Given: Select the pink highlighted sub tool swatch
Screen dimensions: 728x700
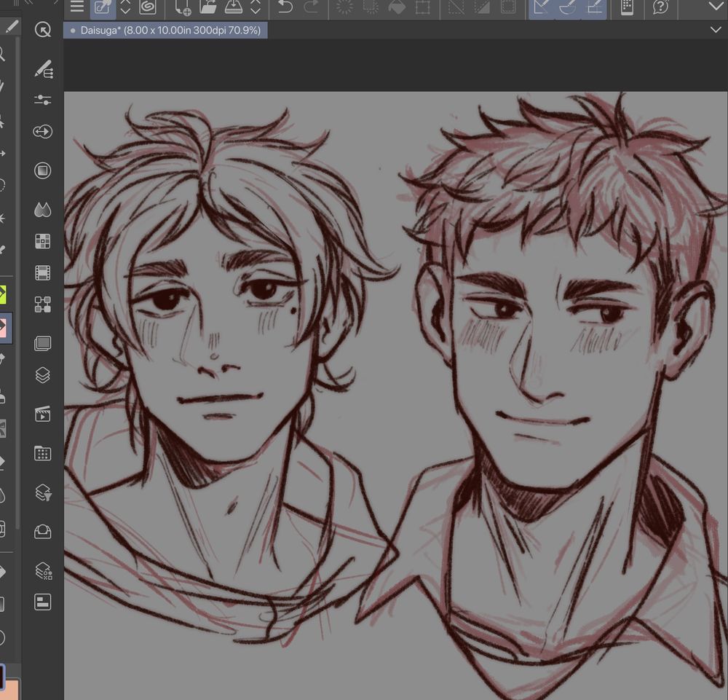Looking at the screenshot, I should pos(4,328).
